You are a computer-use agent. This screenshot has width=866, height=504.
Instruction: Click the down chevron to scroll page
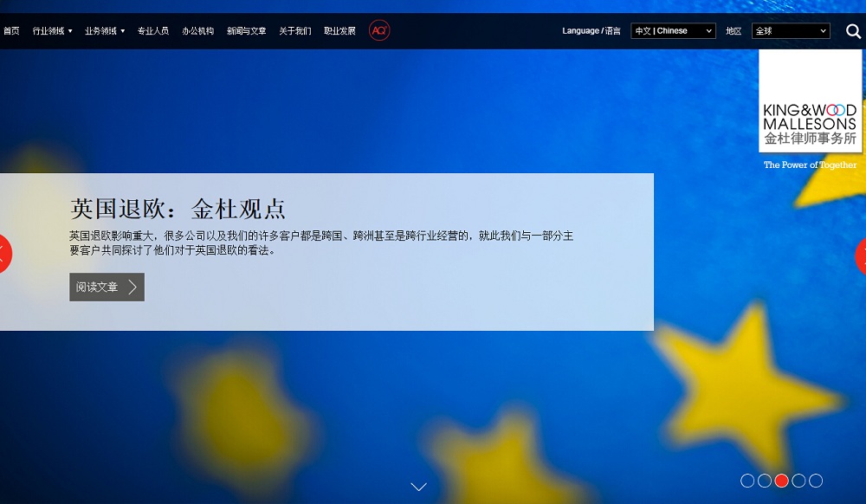click(418, 487)
